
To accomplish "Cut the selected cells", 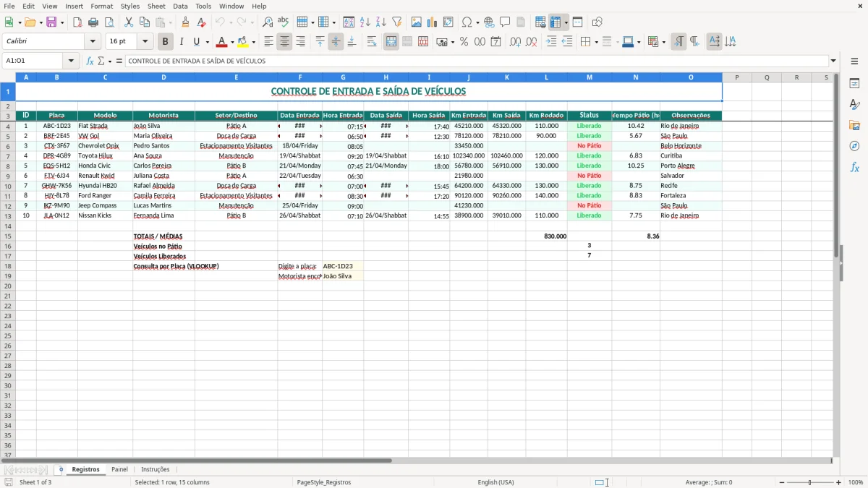I will [x=129, y=22].
